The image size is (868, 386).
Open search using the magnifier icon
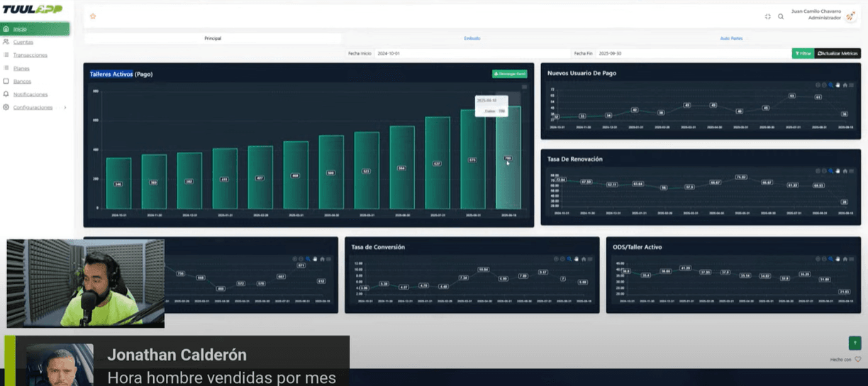pos(781,16)
